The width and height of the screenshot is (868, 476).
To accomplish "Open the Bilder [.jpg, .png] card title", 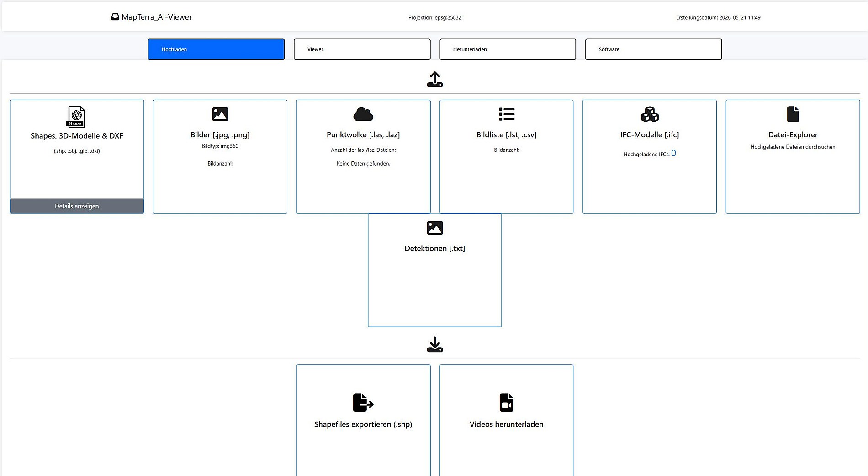I will [x=220, y=135].
